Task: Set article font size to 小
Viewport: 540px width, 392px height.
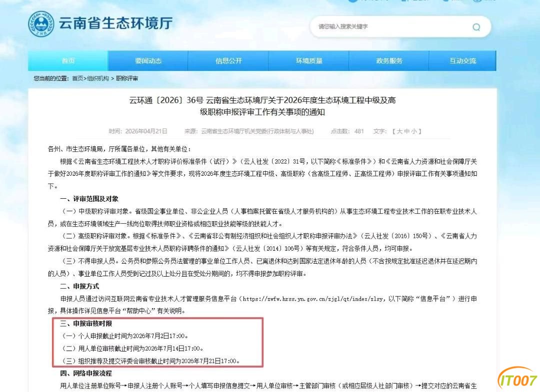Action: pos(414,131)
